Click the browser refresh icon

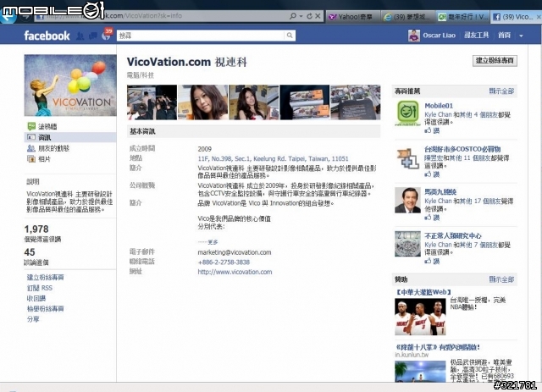309,16
